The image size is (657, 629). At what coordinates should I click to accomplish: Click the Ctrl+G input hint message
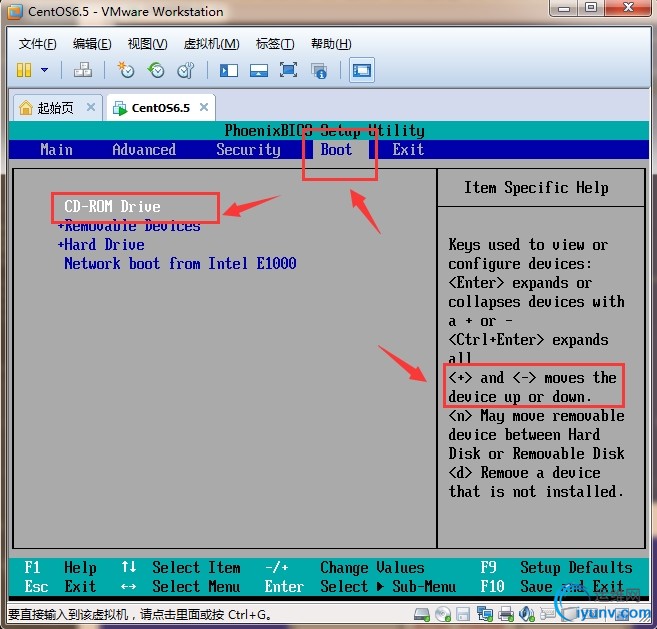pyautogui.click(x=139, y=615)
